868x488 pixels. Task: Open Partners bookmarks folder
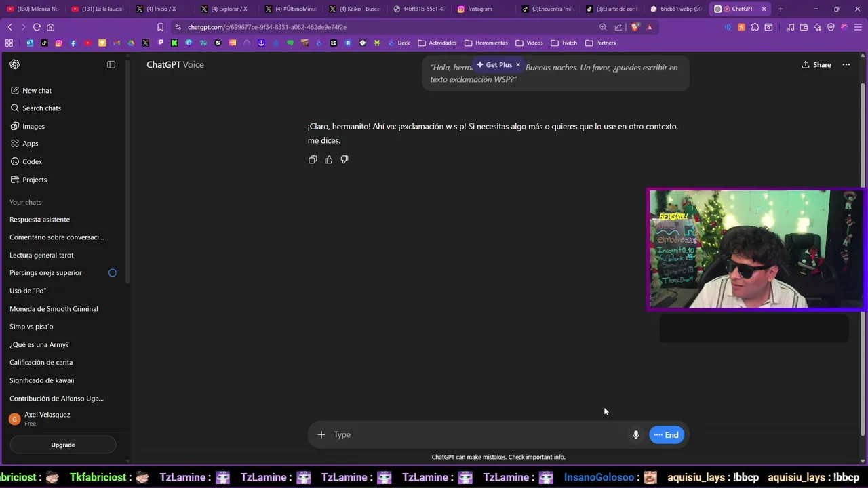(601, 43)
